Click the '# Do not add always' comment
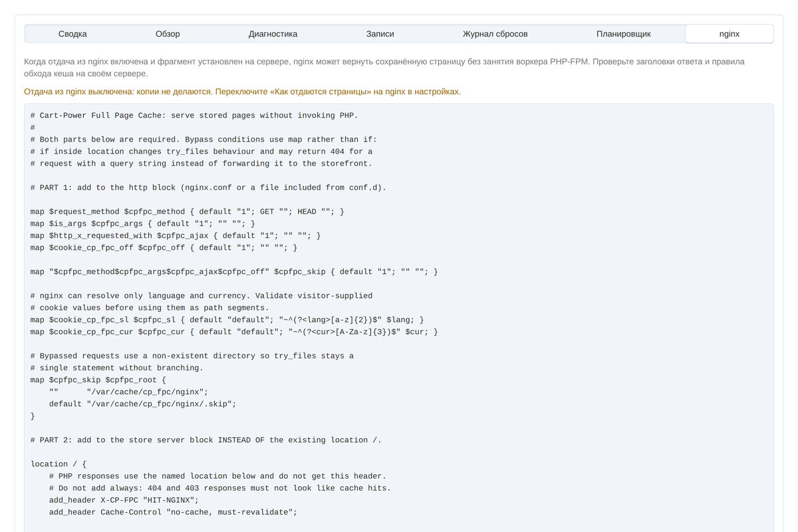 pyautogui.click(x=220, y=488)
